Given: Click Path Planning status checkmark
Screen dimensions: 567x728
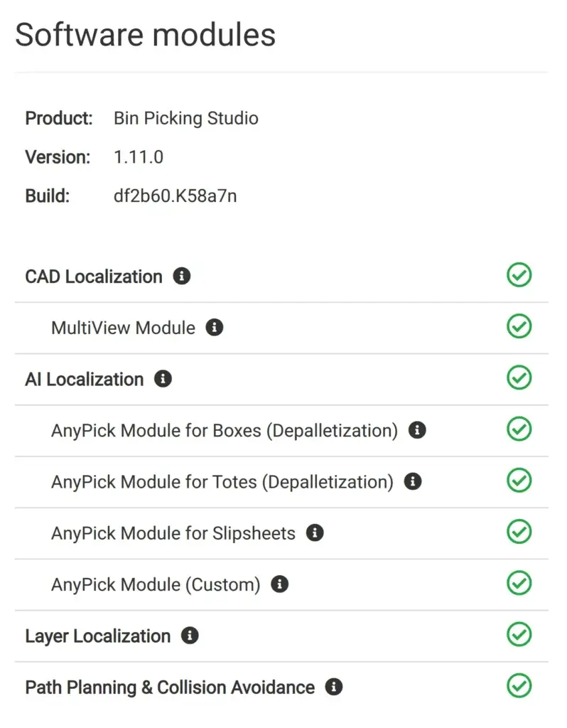Looking at the screenshot, I should [519, 686].
